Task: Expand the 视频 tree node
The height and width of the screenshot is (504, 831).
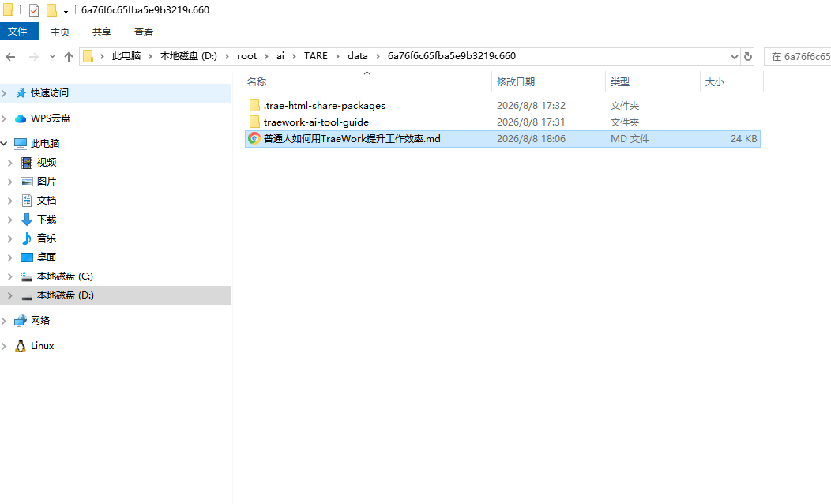Action: (x=10, y=163)
